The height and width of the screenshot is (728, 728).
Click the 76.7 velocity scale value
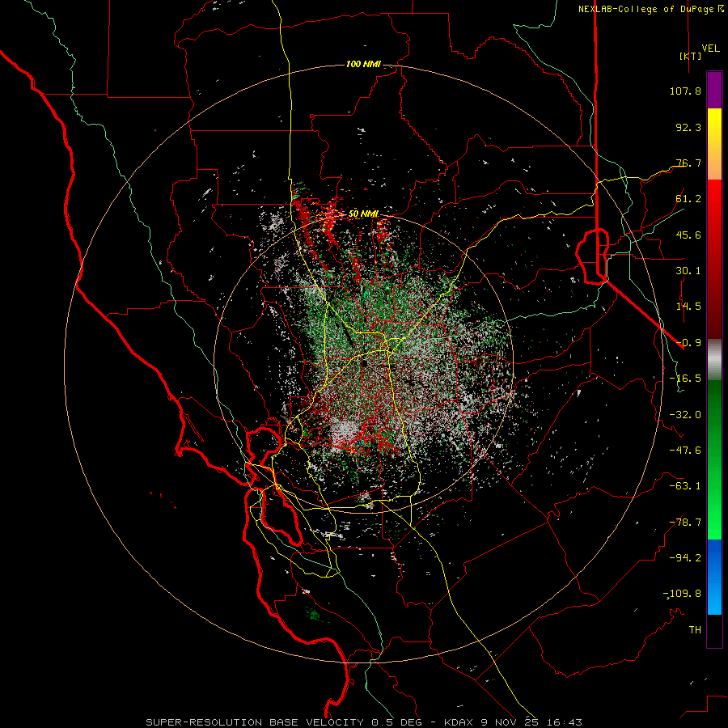pyautogui.click(x=688, y=163)
